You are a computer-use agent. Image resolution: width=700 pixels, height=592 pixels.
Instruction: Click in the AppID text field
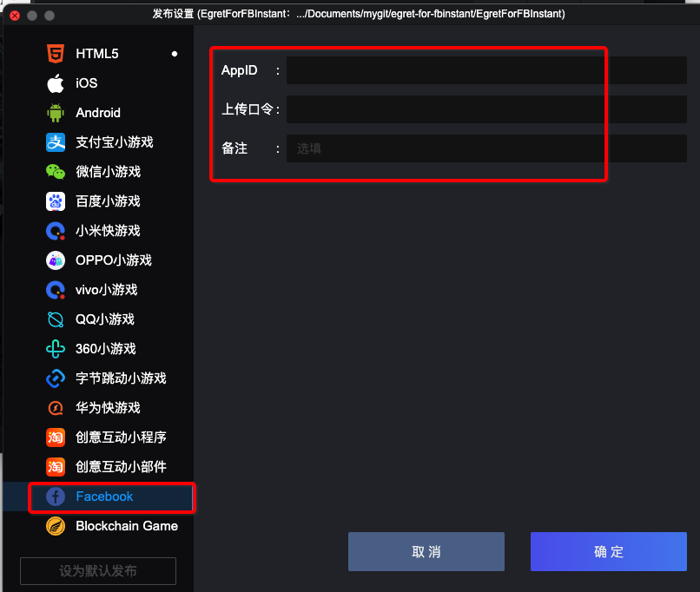486,70
